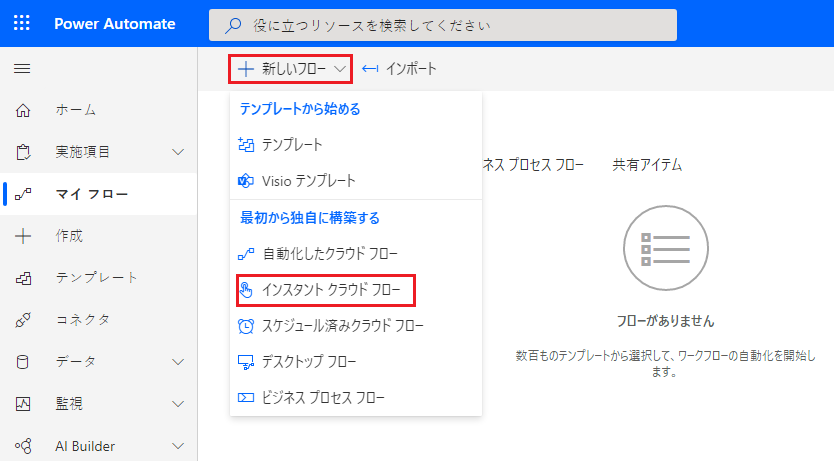Screen dimensions: 834x461
Task: Click the AI Builder icon
Action: tap(23, 446)
